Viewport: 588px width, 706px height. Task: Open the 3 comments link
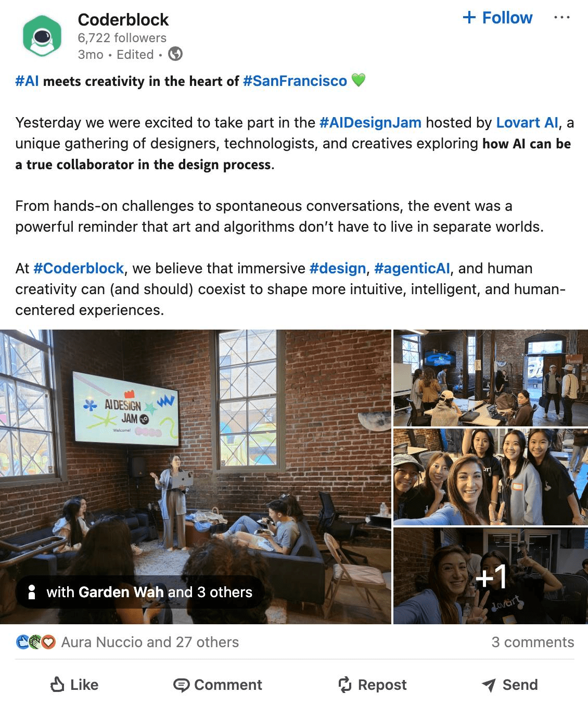point(533,642)
